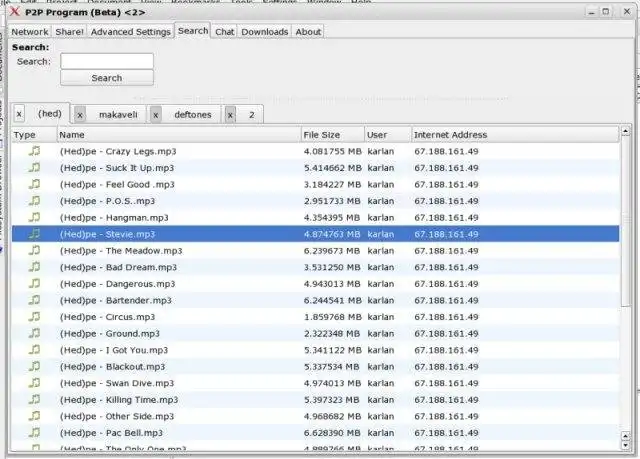Click the X application icon in title bar

(15, 11)
